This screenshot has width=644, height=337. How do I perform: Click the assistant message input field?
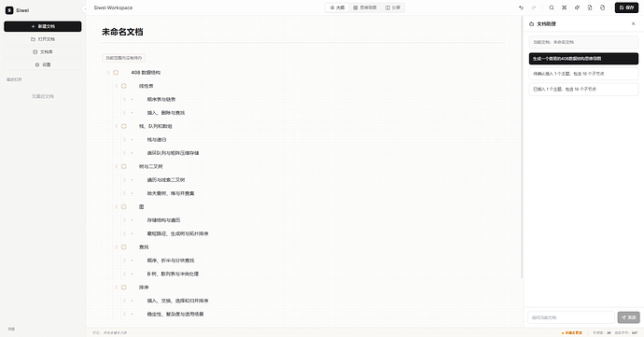(571, 317)
